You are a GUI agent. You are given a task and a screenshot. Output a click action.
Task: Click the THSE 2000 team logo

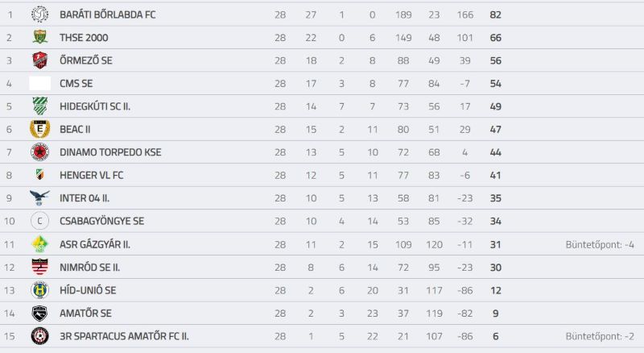(x=39, y=37)
